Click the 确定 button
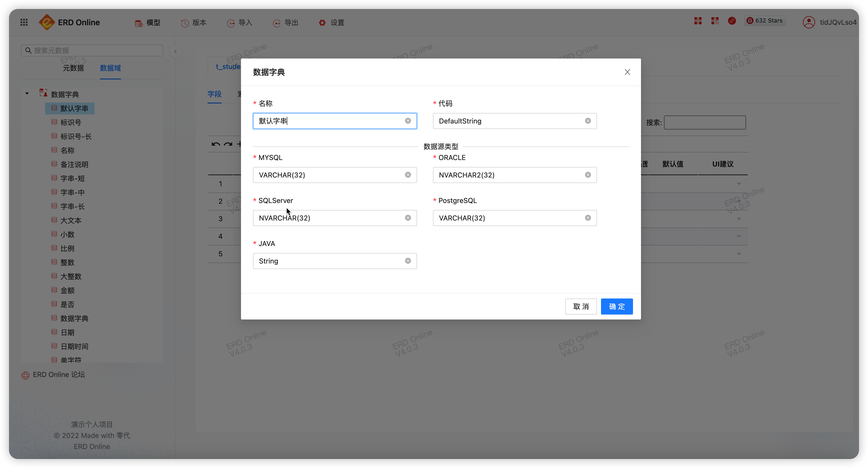Image resolution: width=868 pixels, height=468 pixels. pos(617,306)
